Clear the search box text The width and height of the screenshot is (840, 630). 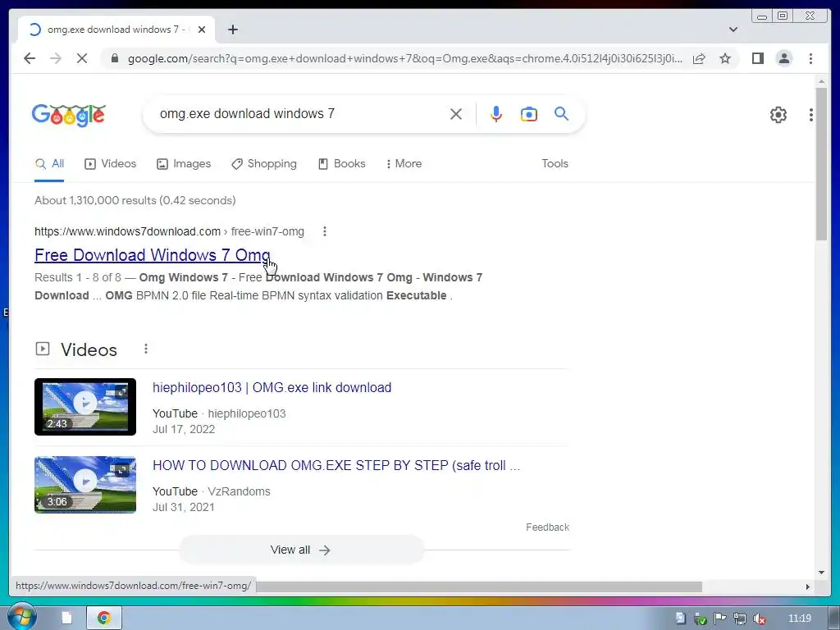click(x=456, y=113)
